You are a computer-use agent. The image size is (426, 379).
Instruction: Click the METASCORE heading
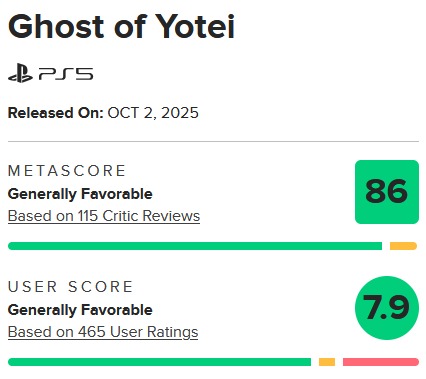point(67,171)
